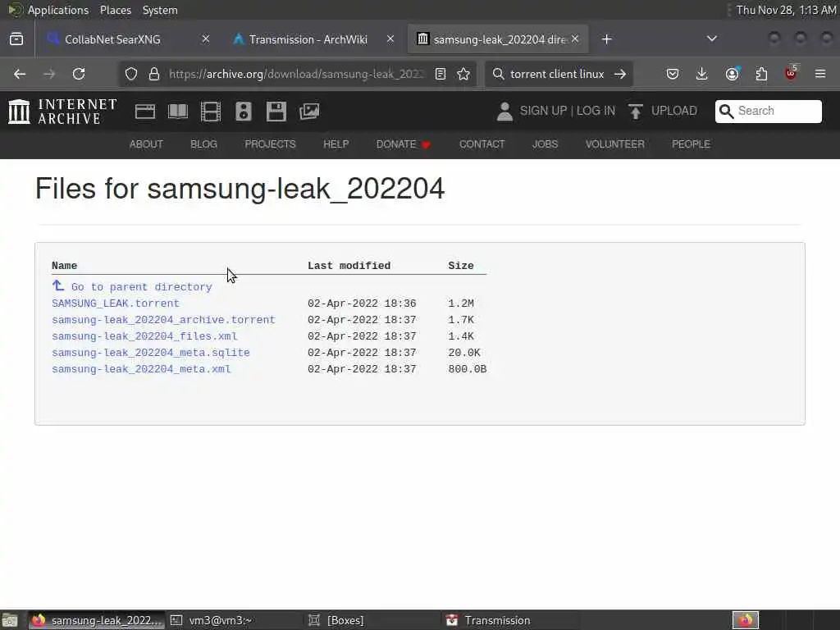Toggle reader view icon in address bar
Viewport: 840px width, 630px height.
click(441, 74)
